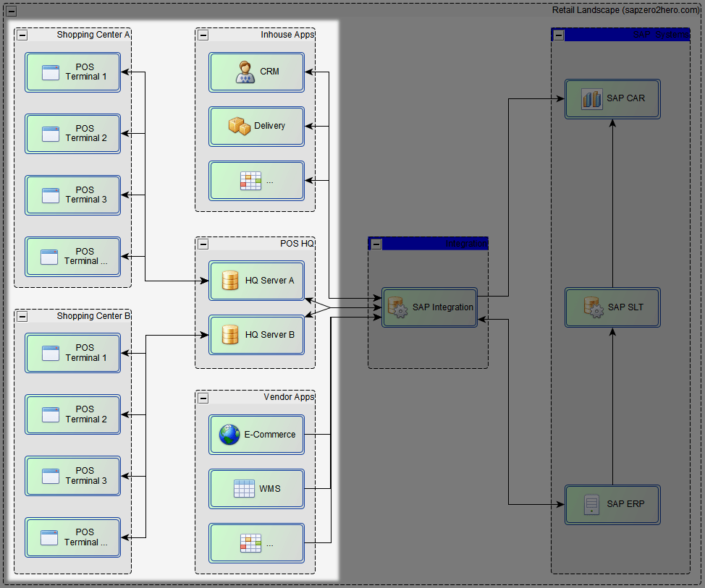705x588 pixels.
Task: Click the SAP Integration database gear icon
Action: pyautogui.click(x=397, y=307)
